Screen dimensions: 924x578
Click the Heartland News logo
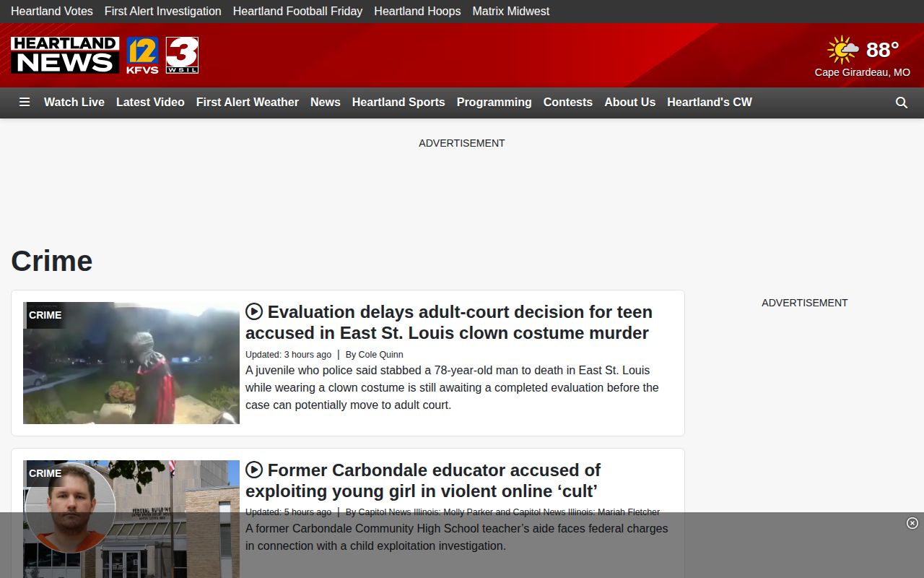tap(65, 56)
